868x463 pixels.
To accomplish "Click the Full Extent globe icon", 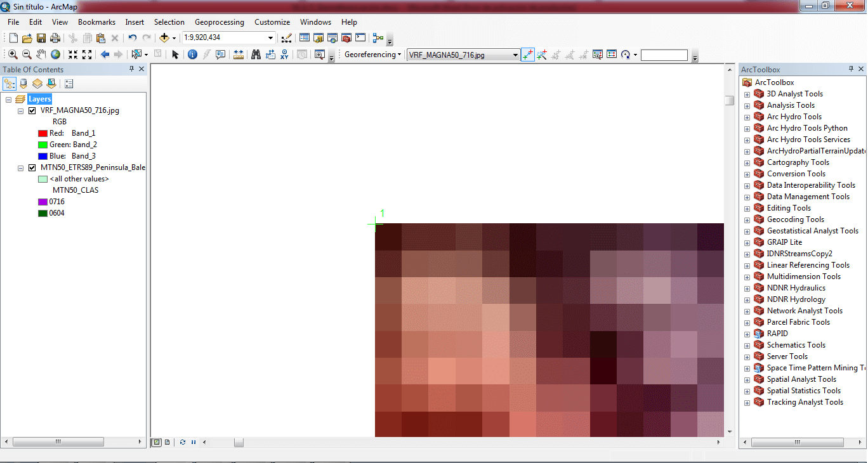I will [56, 55].
